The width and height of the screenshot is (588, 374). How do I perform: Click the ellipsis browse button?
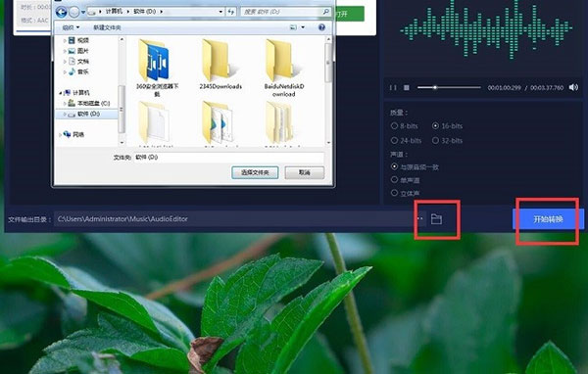point(420,218)
